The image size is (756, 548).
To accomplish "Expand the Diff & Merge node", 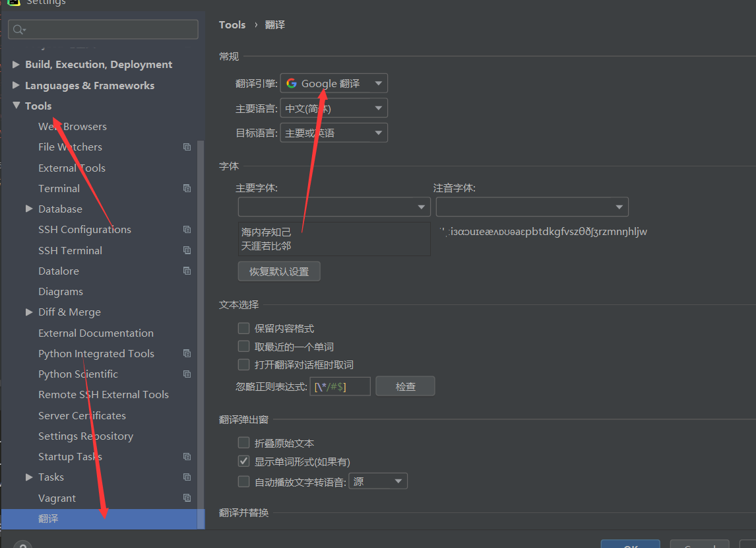I will (29, 312).
